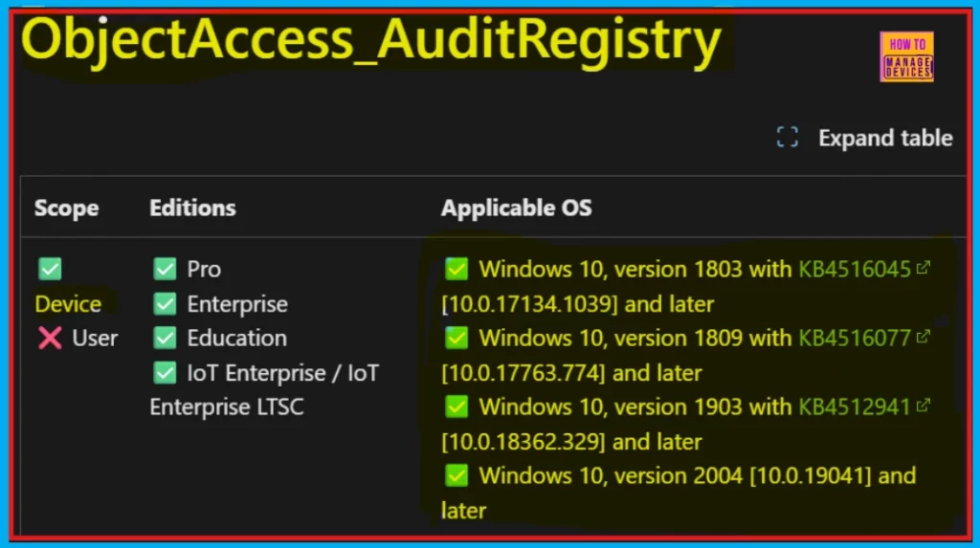Select the Applicable OS column header
Viewport: 980px width, 548px height.
(x=516, y=208)
